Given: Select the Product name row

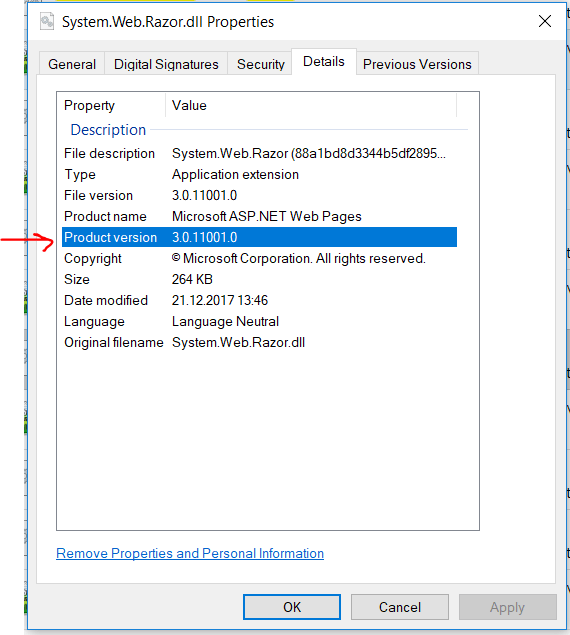Looking at the screenshot, I should (259, 217).
